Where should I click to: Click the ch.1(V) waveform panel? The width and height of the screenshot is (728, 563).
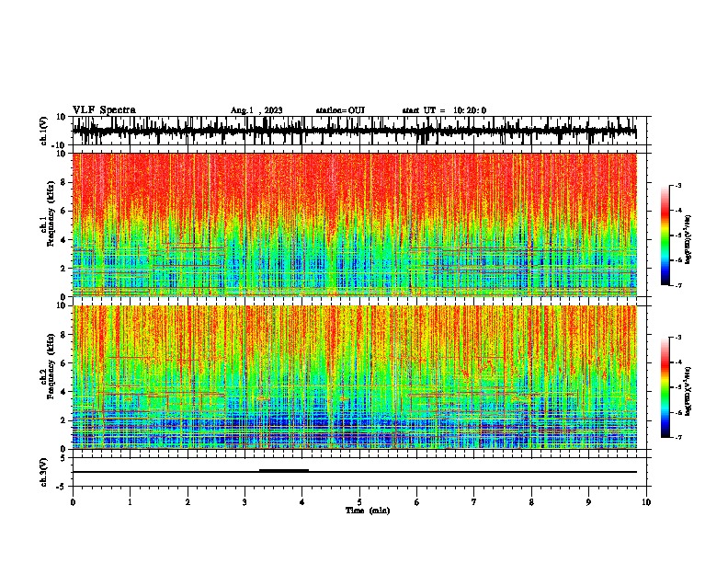point(359,131)
